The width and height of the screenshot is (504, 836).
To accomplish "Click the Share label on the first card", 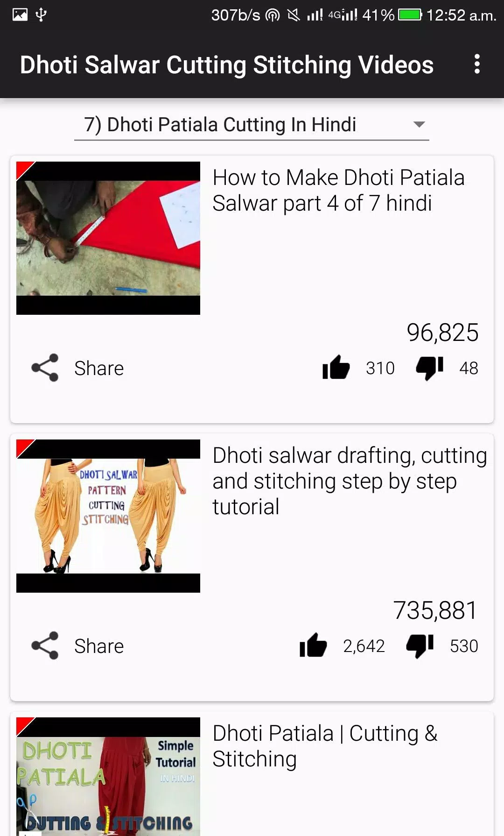I will click(x=99, y=368).
